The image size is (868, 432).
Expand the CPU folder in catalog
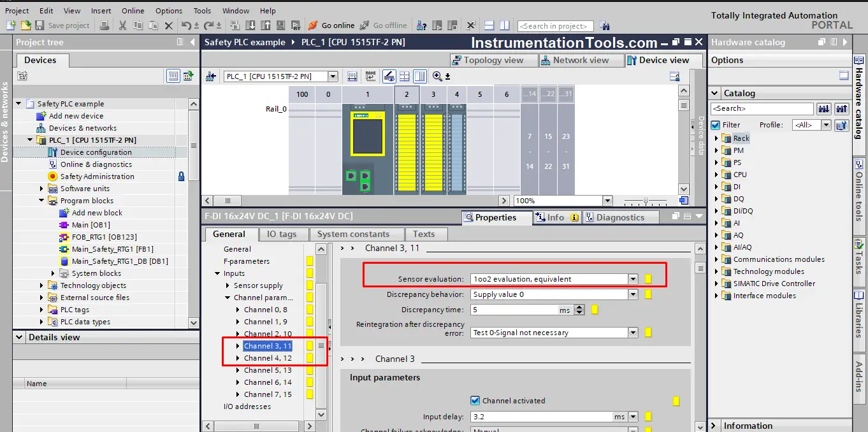tap(716, 175)
